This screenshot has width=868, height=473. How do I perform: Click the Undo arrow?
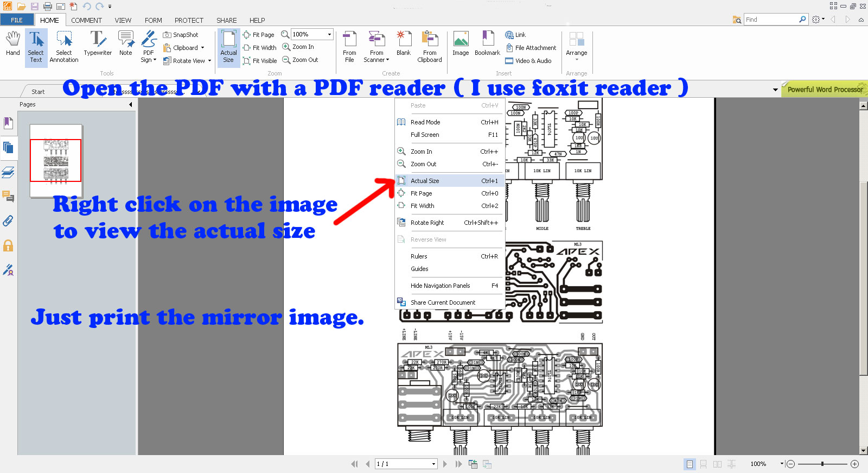(x=87, y=7)
